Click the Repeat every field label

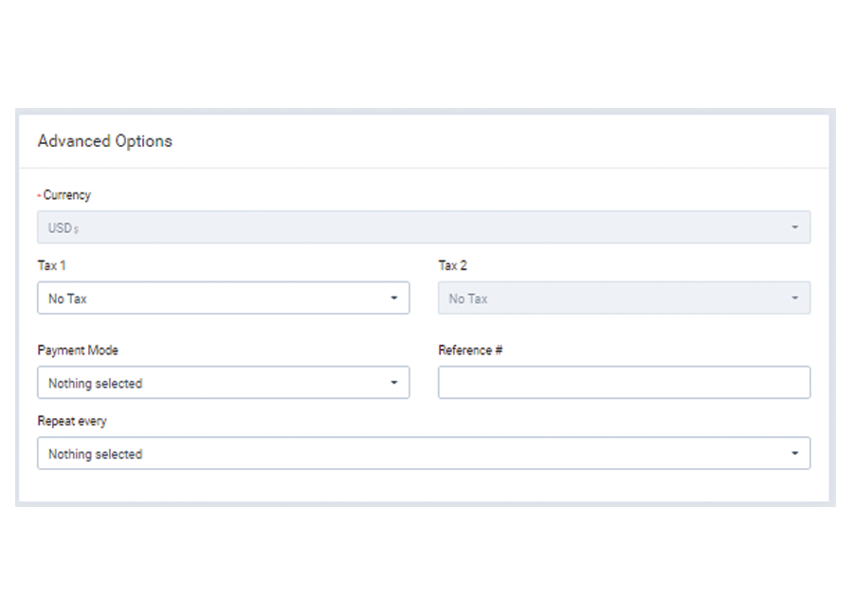(72, 421)
